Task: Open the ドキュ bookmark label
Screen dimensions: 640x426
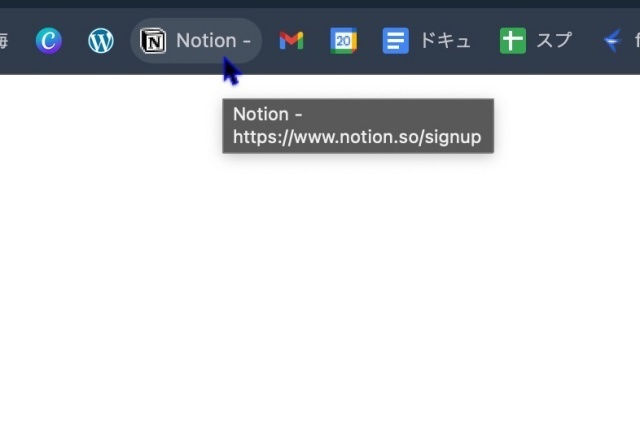Action: [445, 40]
